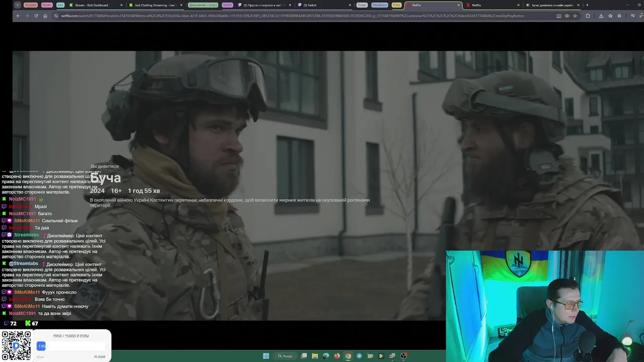Switch to the (1) Twitch tab
Screen dimensions: 644x362
point(324,5)
